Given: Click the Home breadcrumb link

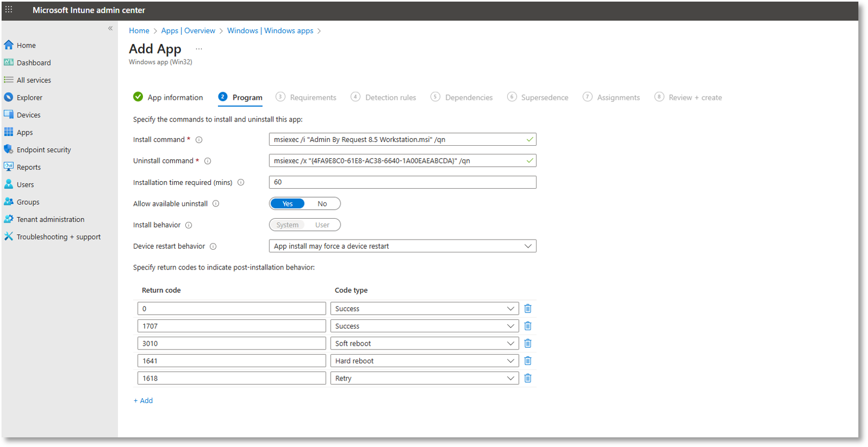Looking at the screenshot, I should click(139, 31).
